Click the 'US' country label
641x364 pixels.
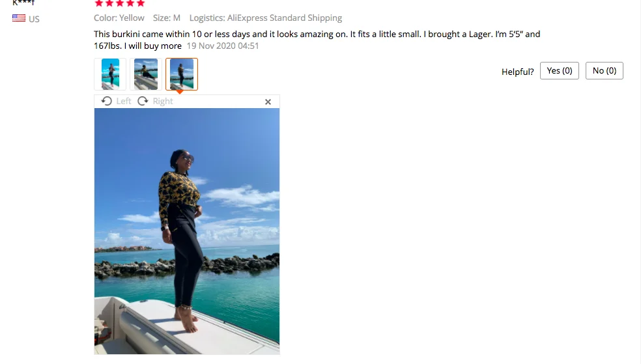point(34,19)
